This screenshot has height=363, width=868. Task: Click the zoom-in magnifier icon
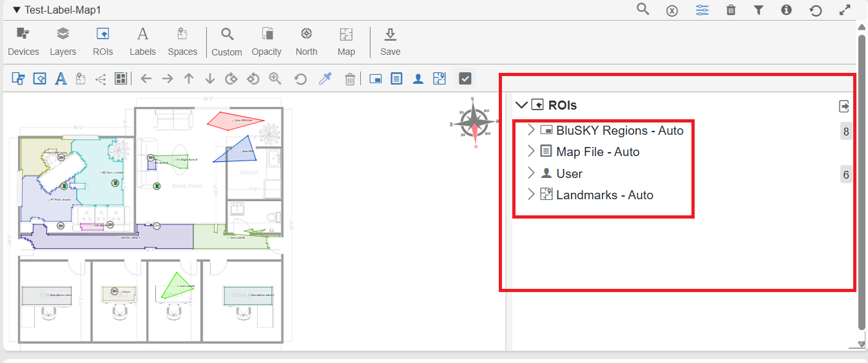pos(275,79)
